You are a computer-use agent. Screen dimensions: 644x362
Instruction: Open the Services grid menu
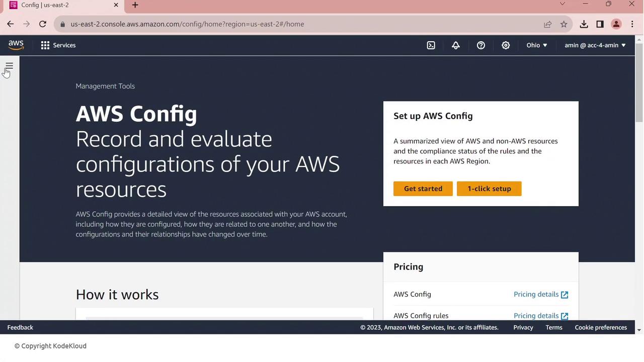point(58,45)
